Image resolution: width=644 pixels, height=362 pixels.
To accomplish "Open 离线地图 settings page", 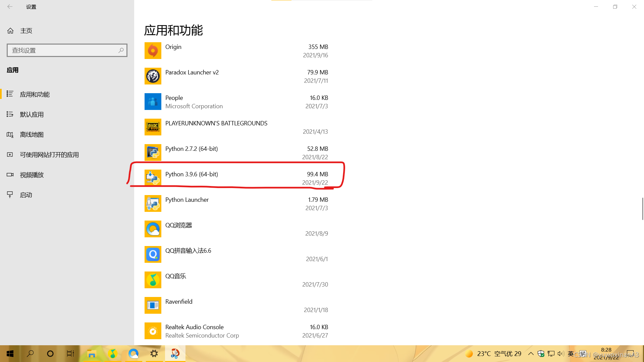I will pos(67,134).
